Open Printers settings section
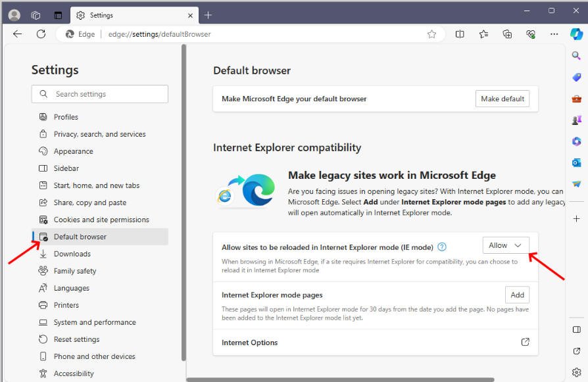The width and height of the screenshot is (588, 382). [x=100, y=305]
